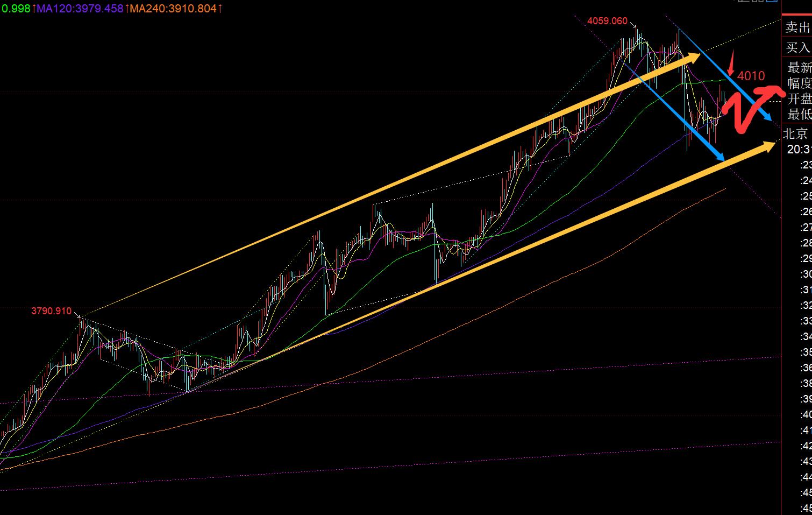Click the 开盘 opening price label
This screenshot has height=515, width=812.
tap(799, 98)
